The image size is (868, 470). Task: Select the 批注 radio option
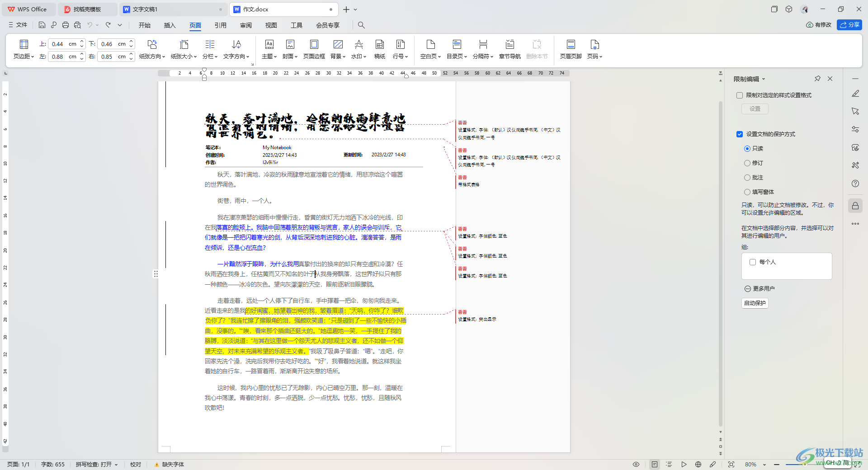[747, 178]
